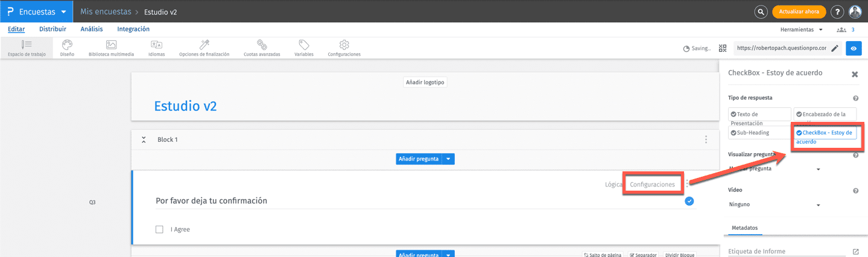868x257 pixels.
Task: Switch to the Integración tab
Action: (x=133, y=29)
